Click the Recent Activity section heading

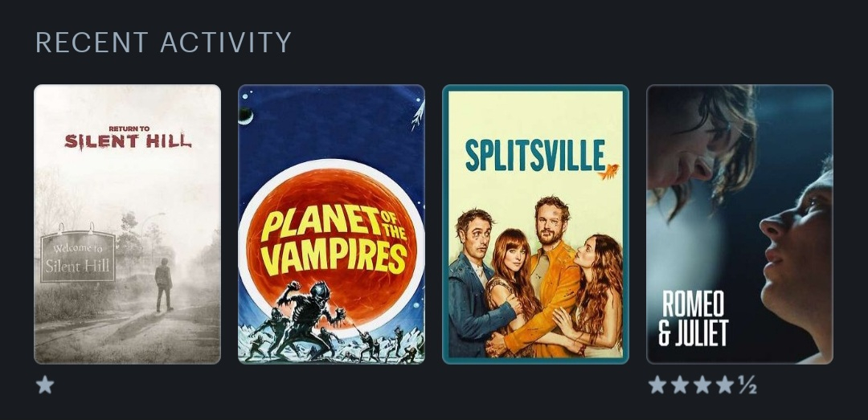163,43
